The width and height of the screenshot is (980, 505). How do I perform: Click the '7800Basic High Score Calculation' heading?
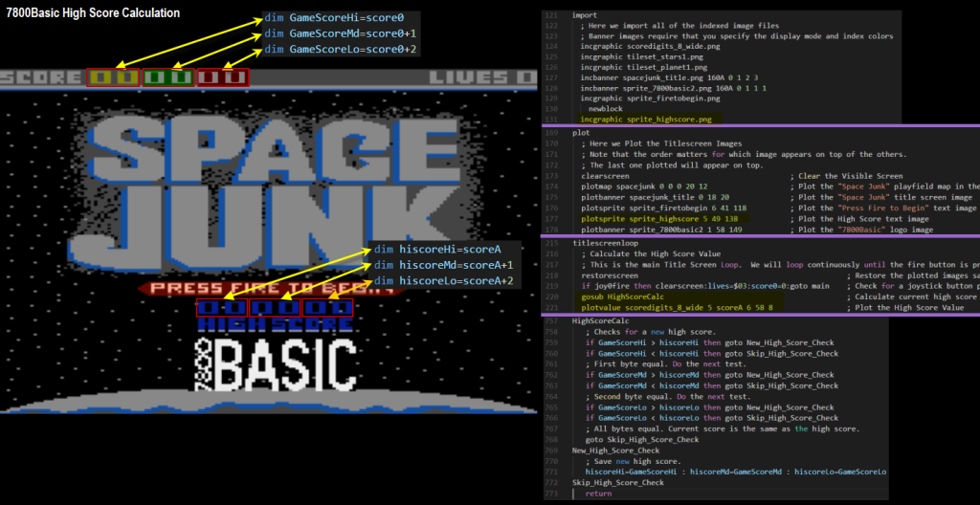coord(93,13)
